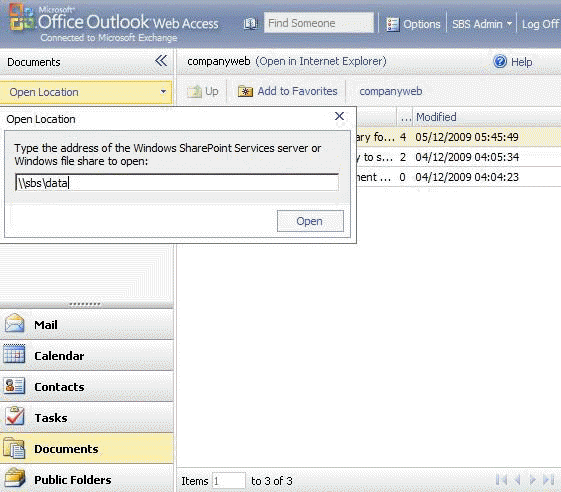Open the Options link
The height and width of the screenshot is (492, 561).
tap(421, 24)
